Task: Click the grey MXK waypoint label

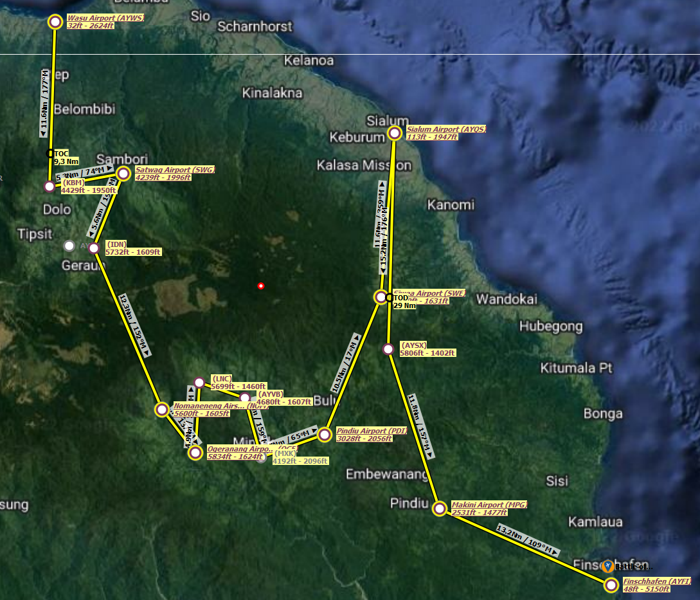Action: point(285,453)
